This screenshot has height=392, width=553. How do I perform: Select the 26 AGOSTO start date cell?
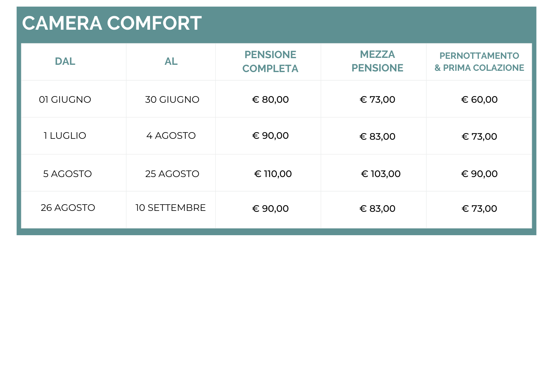point(68,208)
